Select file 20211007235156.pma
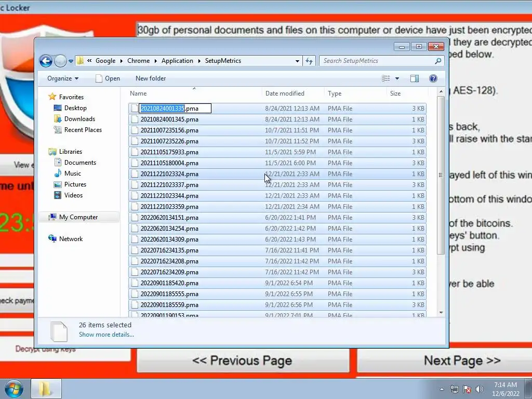 [277, 130]
